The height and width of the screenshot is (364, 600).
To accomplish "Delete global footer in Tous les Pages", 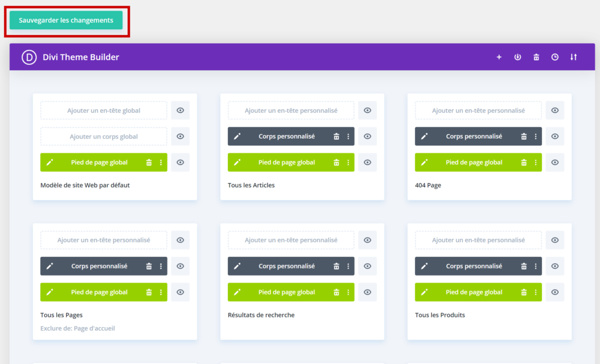I will pos(149,292).
